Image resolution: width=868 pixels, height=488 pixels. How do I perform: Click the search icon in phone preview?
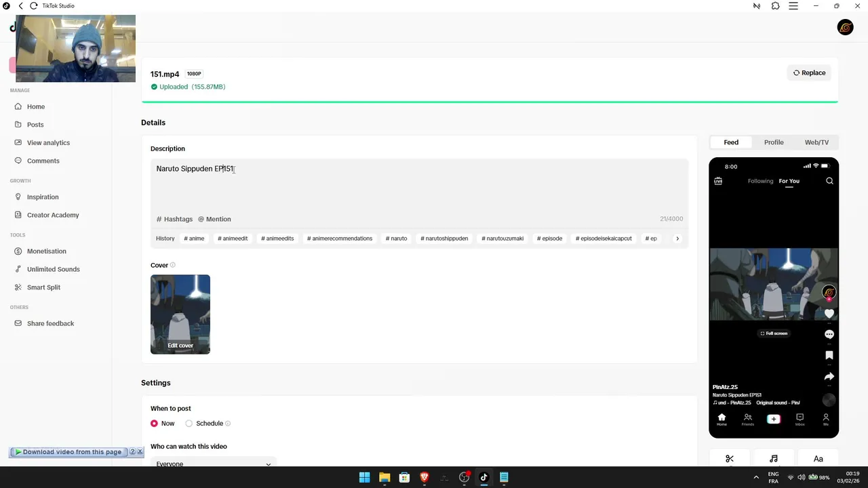click(829, 181)
